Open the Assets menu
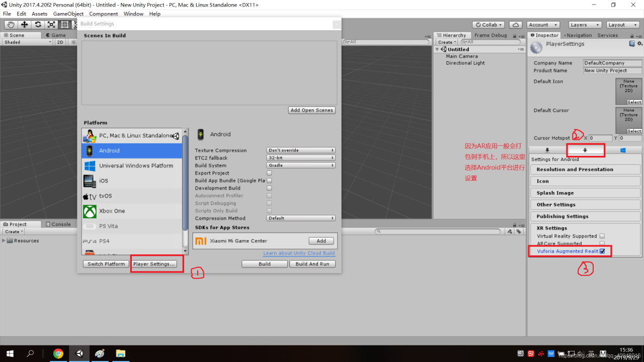The width and height of the screenshot is (644, 362). tap(39, 14)
